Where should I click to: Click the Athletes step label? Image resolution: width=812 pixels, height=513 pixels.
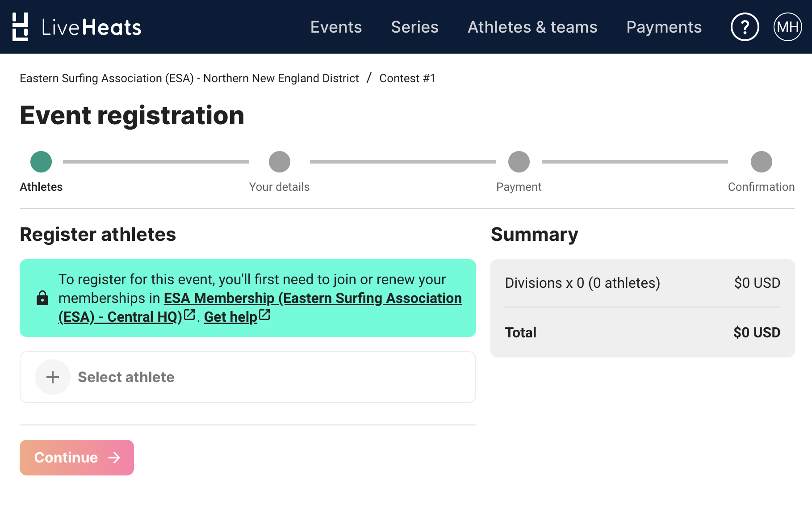point(41,187)
